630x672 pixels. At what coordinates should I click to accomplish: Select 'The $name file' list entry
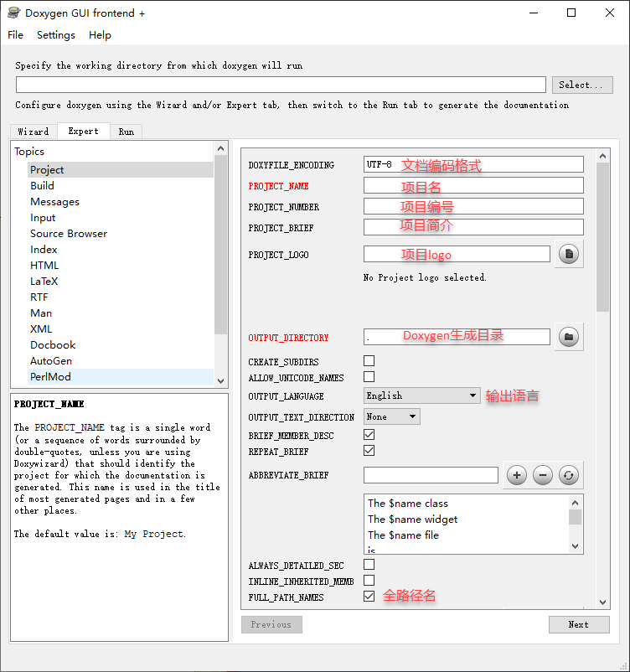click(x=467, y=535)
